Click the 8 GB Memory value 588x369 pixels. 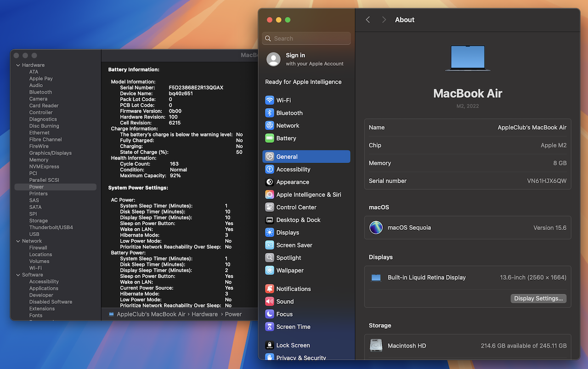click(x=560, y=163)
